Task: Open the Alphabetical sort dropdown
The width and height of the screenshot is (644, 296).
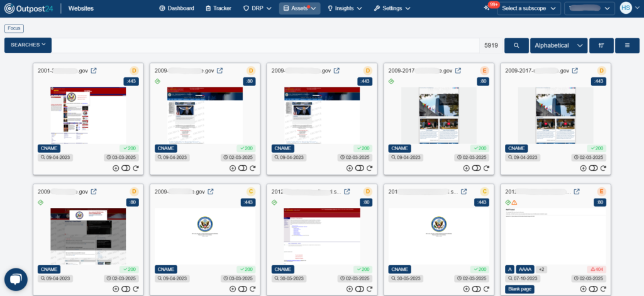Action: 558,45
